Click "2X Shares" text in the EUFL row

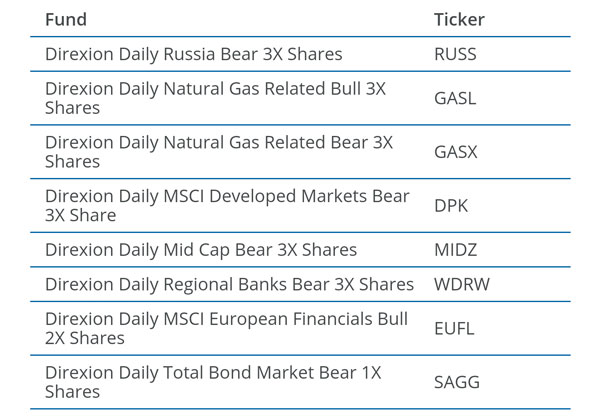click(x=85, y=338)
